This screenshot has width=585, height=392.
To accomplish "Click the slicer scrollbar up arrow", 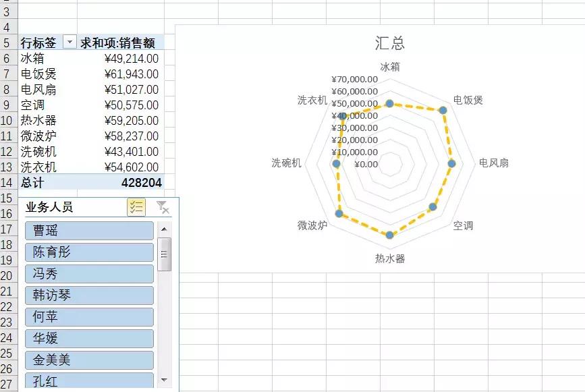I will [163, 230].
